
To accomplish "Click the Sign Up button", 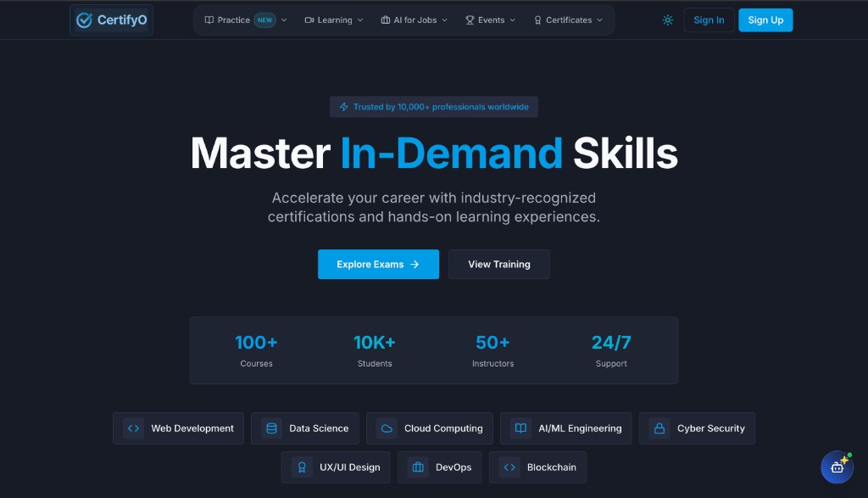I will [765, 20].
